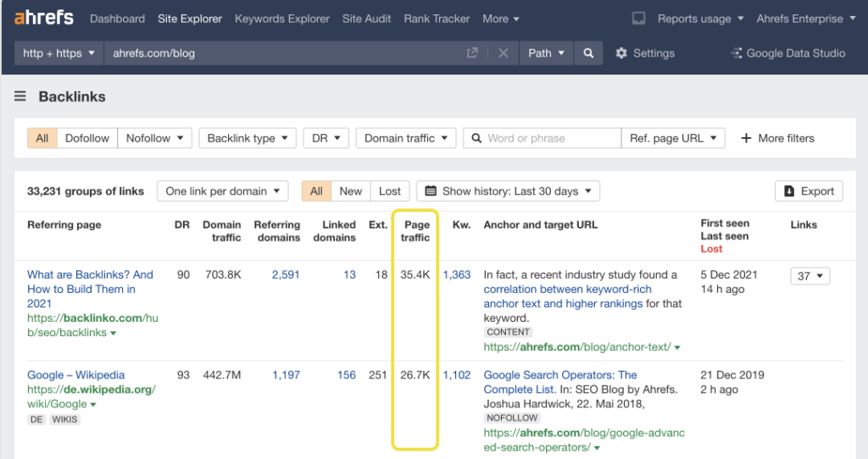Open the Show history calendar dropdown
This screenshot has width=868, height=459.
509,191
